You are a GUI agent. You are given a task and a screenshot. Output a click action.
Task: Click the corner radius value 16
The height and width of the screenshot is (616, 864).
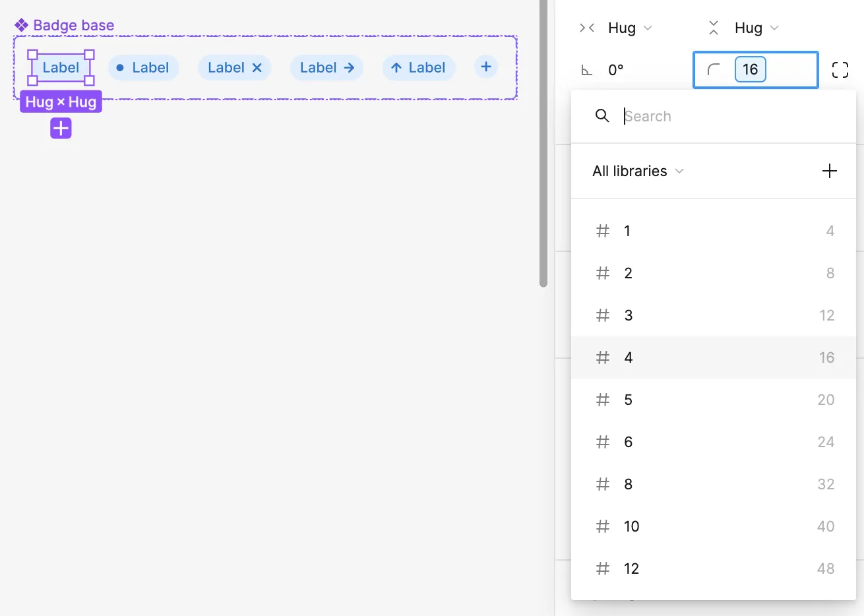[751, 70]
